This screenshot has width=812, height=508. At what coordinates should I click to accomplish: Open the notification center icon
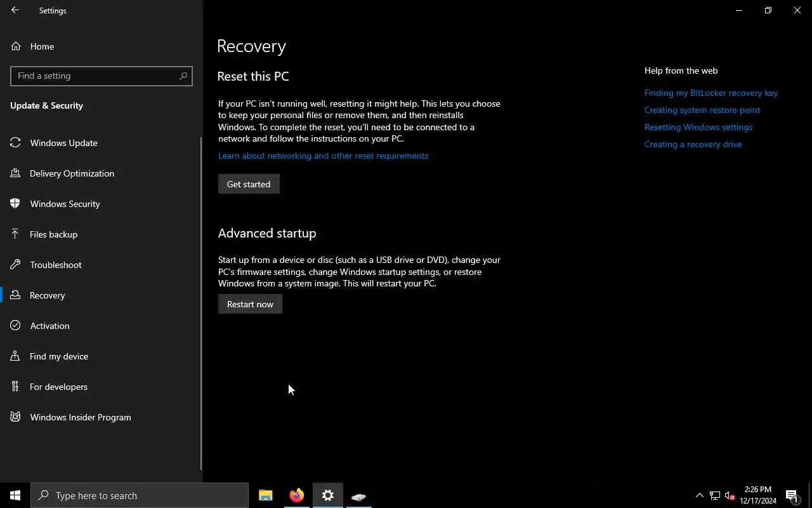click(792, 495)
